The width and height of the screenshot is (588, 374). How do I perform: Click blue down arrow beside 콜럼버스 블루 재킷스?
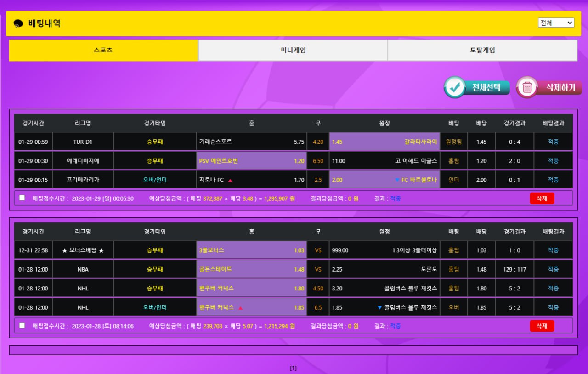click(379, 307)
